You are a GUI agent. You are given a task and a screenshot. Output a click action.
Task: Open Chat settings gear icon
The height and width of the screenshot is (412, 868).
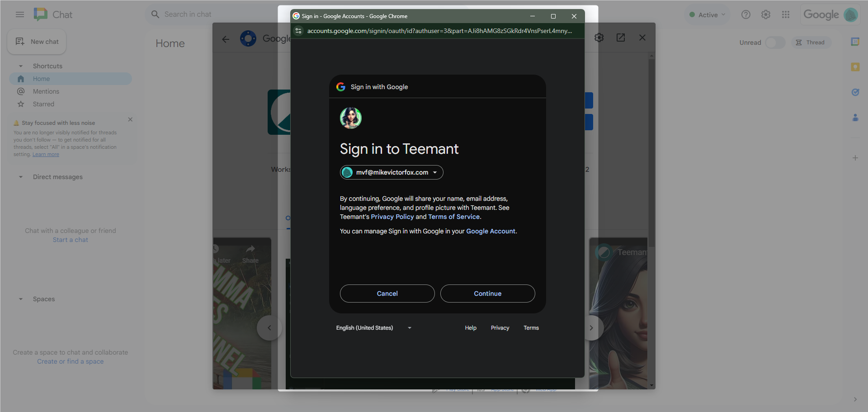point(766,14)
